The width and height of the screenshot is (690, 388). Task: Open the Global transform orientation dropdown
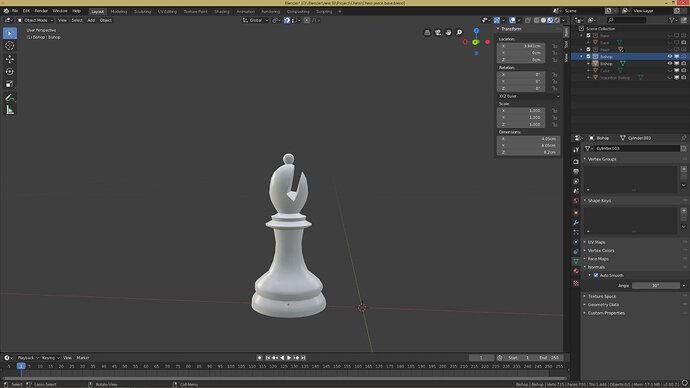point(256,20)
